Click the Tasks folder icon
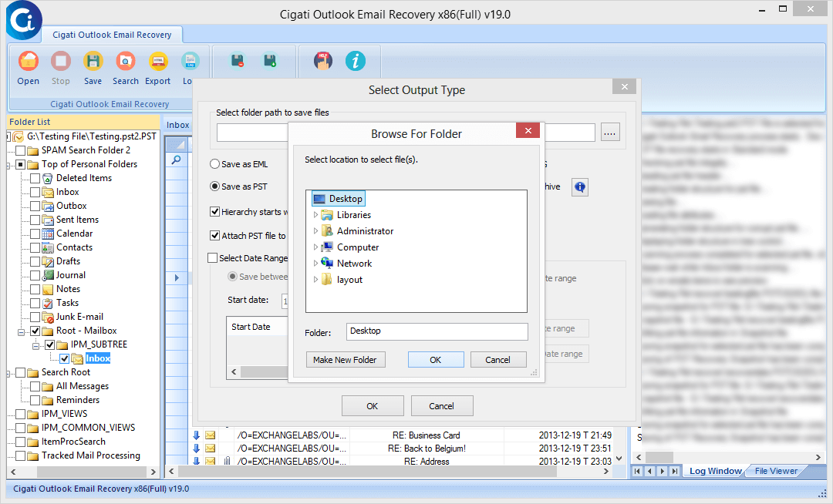Viewport: 833px width, 504px height. [x=48, y=303]
